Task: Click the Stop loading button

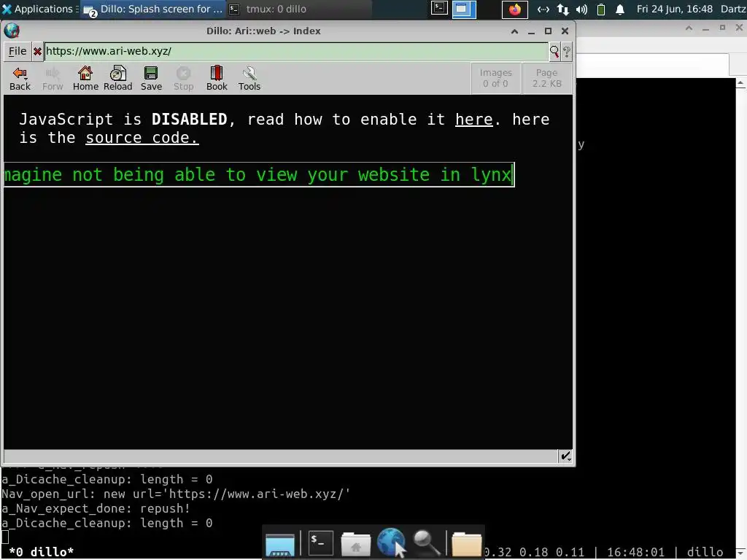Action: [183, 79]
